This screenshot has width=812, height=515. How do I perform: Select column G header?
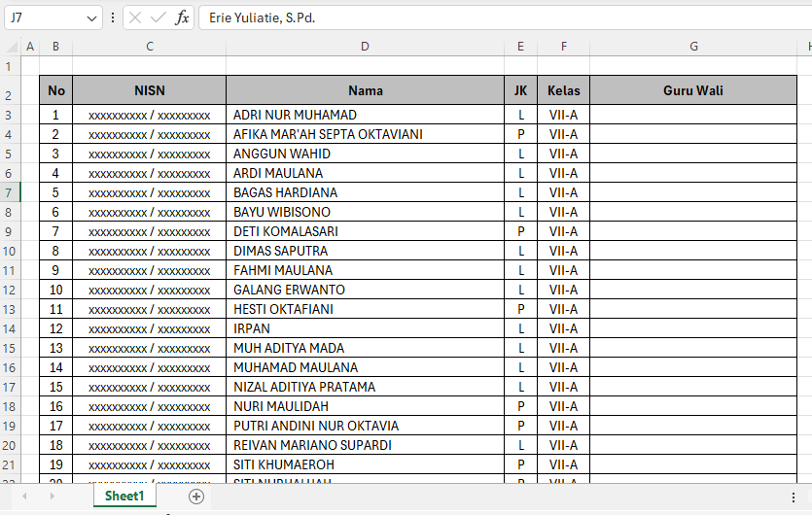(693, 47)
